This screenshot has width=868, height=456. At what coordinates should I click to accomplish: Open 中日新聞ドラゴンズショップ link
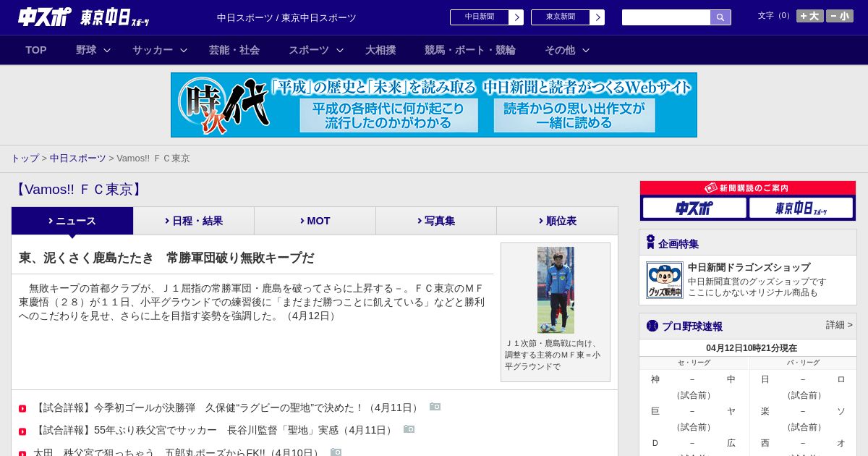[749, 267]
